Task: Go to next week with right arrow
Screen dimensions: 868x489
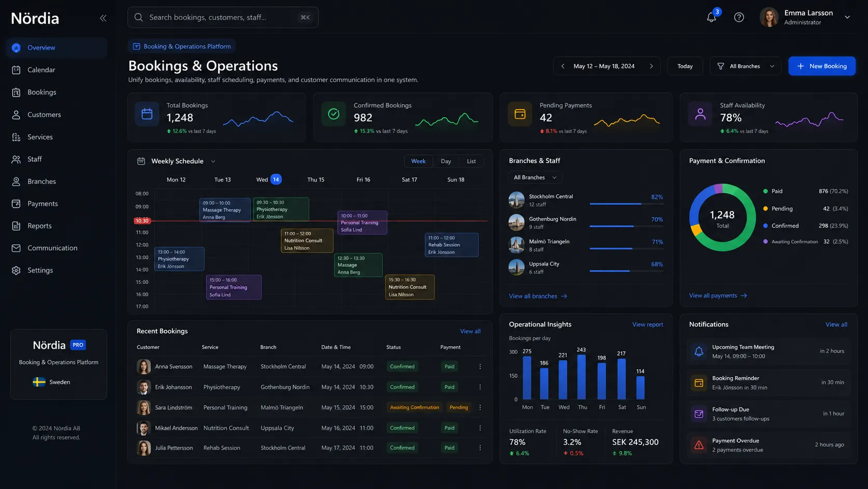Action: coord(651,66)
